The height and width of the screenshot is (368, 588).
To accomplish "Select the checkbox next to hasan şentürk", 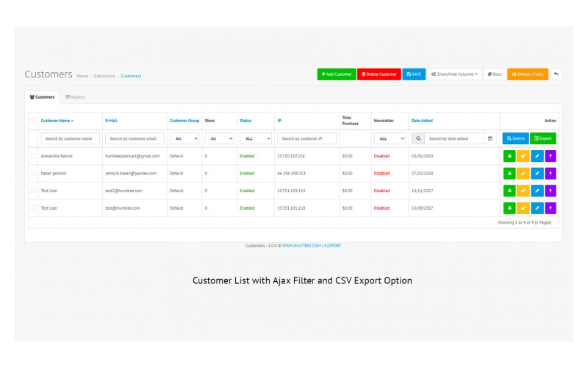I will (x=32, y=174).
